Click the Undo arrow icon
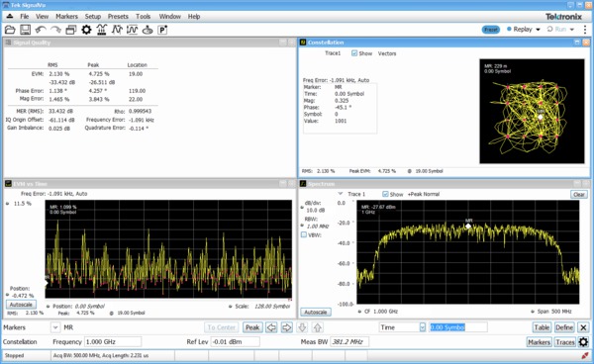The height and width of the screenshot is (364, 594). pyautogui.click(x=41, y=30)
